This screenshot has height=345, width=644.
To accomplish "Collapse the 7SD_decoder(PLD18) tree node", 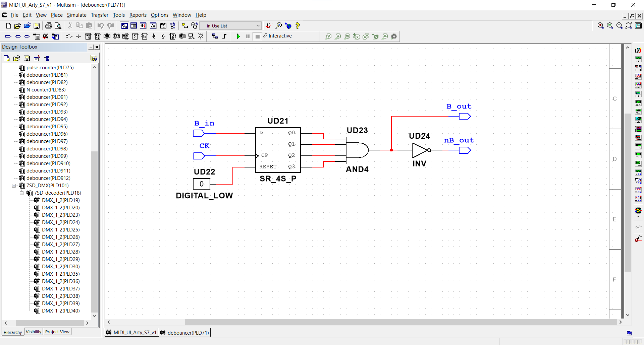I will pyautogui.click(x=21, y=193).
